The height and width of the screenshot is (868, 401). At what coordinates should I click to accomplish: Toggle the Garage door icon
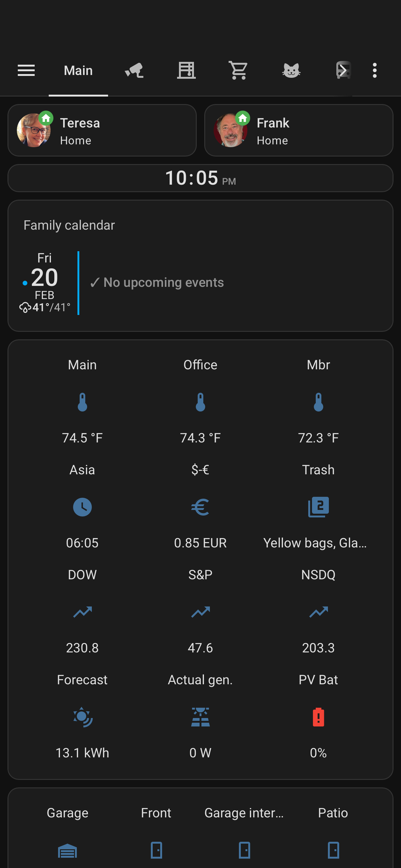coord(67,850)
